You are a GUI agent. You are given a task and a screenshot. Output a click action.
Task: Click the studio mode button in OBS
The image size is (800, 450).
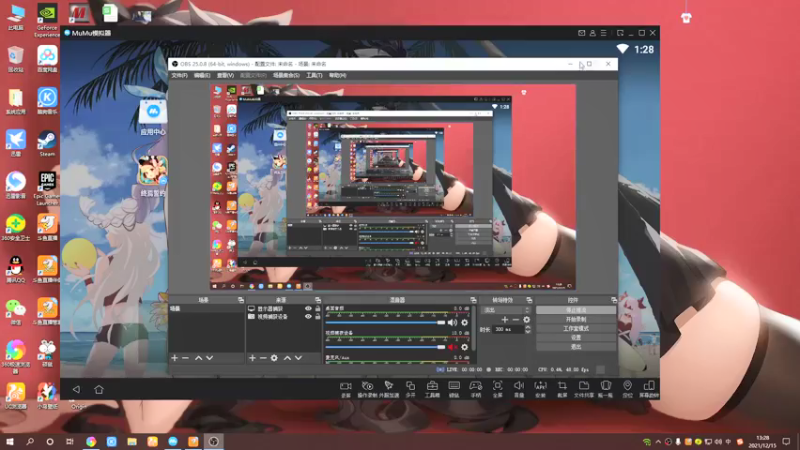point(576,329)
